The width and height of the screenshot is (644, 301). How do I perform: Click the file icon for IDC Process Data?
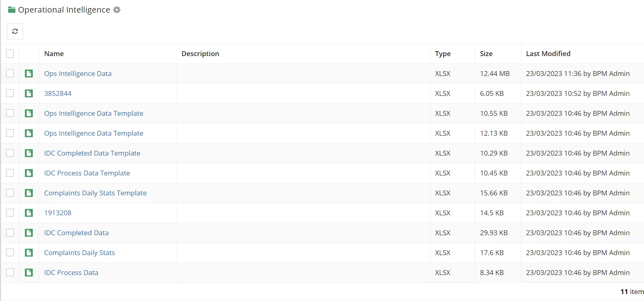(29, 273)
